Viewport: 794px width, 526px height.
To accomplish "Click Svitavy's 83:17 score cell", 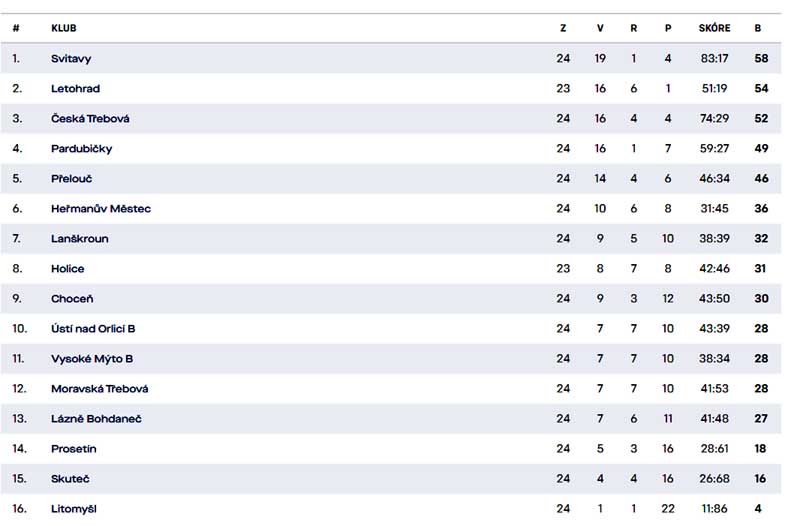I will pos(714,59).
